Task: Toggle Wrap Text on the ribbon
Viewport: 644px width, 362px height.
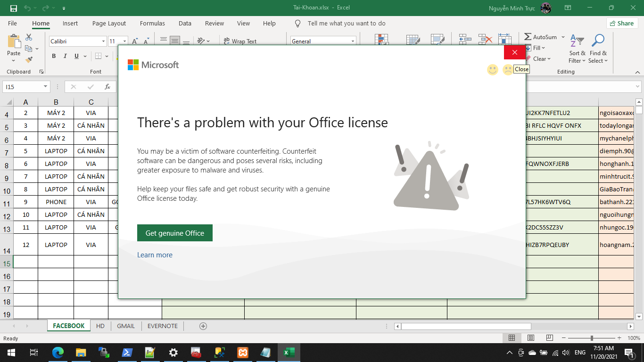Action: (240, 41)
